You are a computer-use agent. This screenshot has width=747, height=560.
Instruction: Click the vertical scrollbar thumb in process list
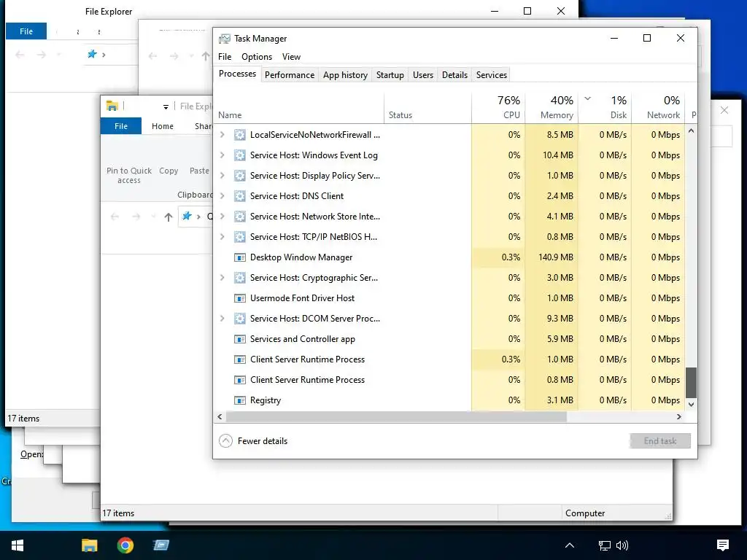692,382
